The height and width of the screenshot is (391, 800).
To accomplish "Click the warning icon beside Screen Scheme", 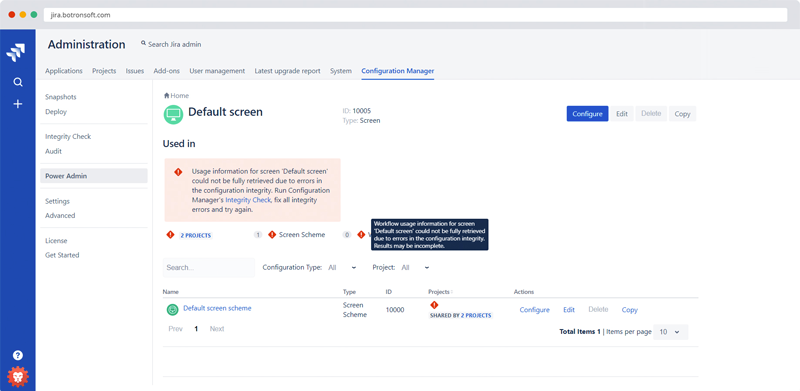I will (x=272, y=235).
